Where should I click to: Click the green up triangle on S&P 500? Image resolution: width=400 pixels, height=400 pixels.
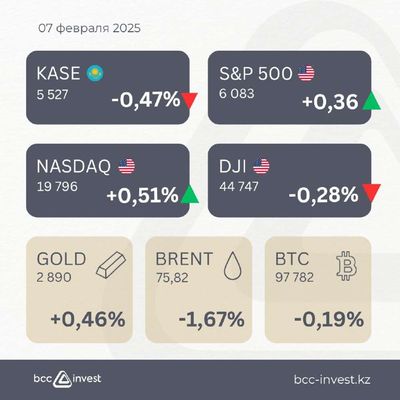click(371, 101)
